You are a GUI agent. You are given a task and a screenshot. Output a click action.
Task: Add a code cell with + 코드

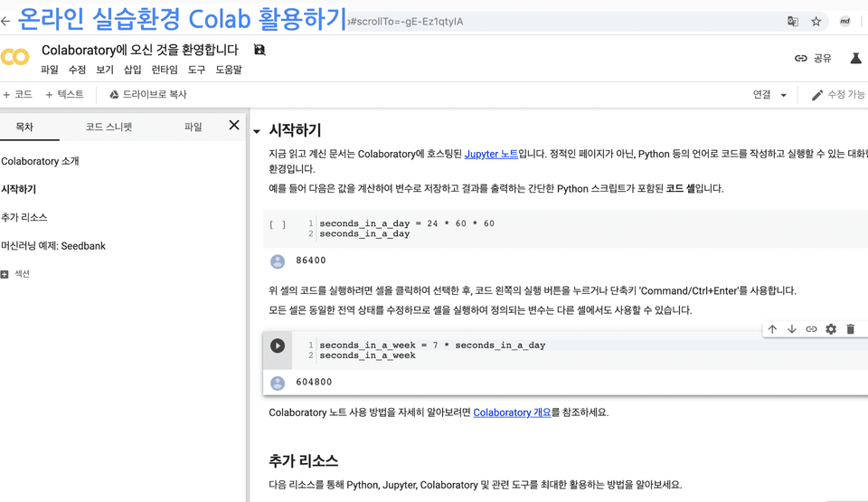(17, 95)
